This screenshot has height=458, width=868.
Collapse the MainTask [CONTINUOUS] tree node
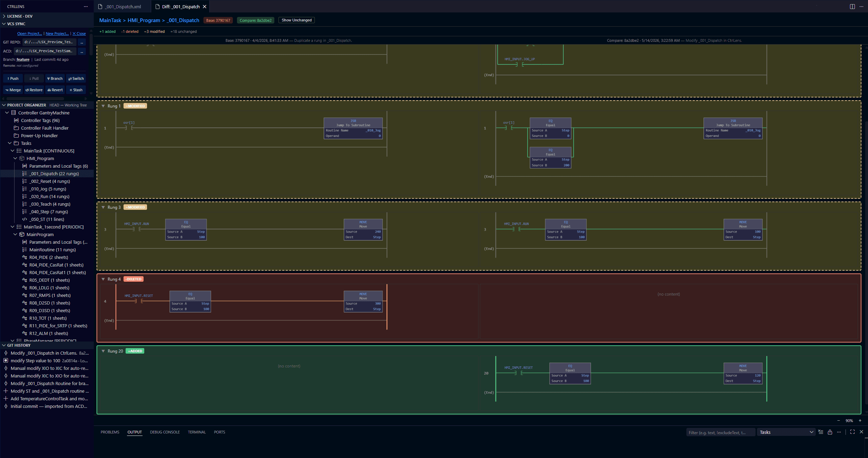(x=12, y=151)
